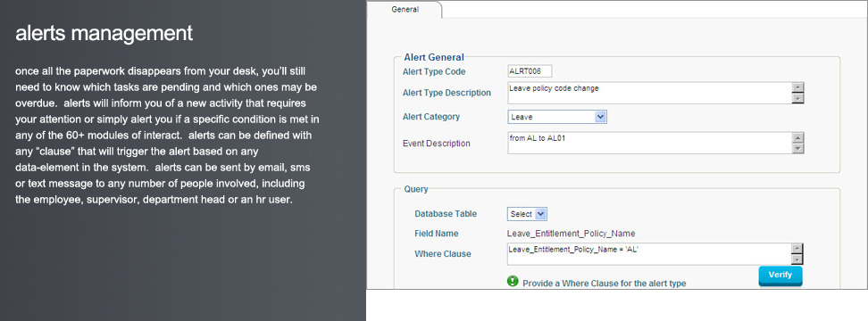Click scroll up arrow in Where Clause box
The width and height of the screenshot is (868, 321).
pyautogui.click(x=797, y=249)
